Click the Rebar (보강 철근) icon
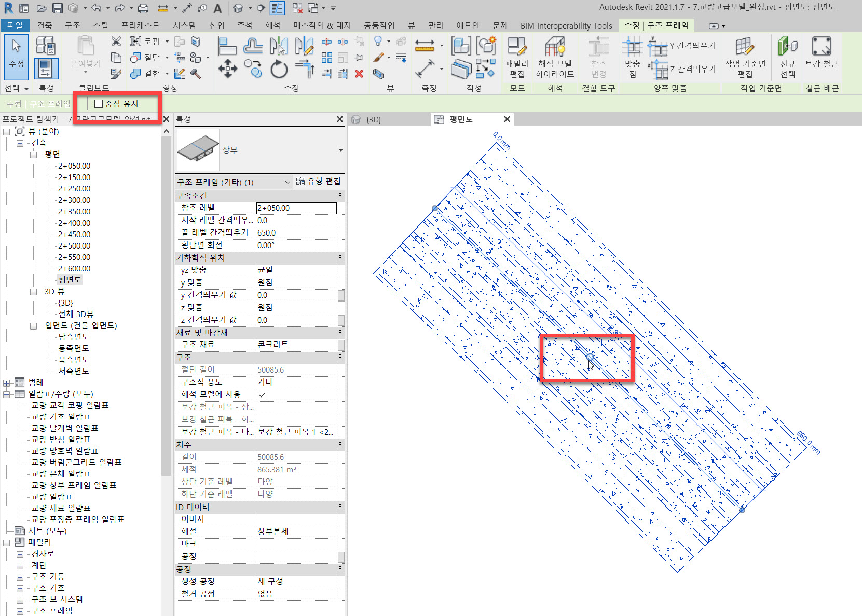 821,53
